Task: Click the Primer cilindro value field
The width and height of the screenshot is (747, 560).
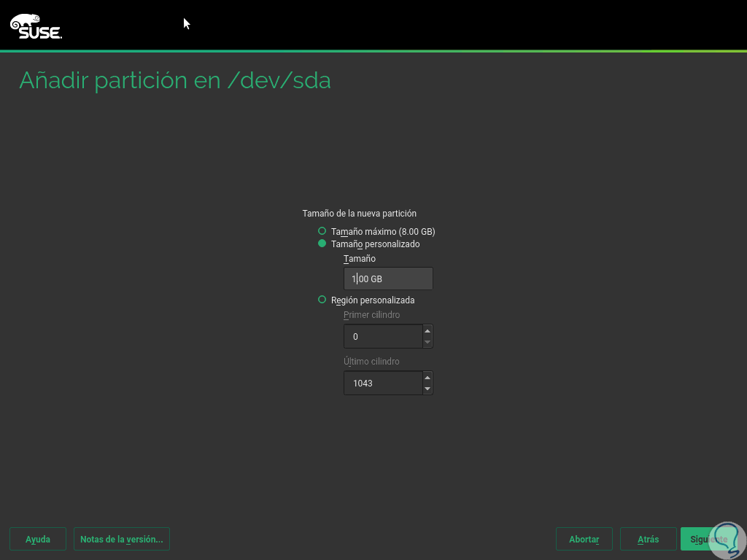Action: pos(383,336)
